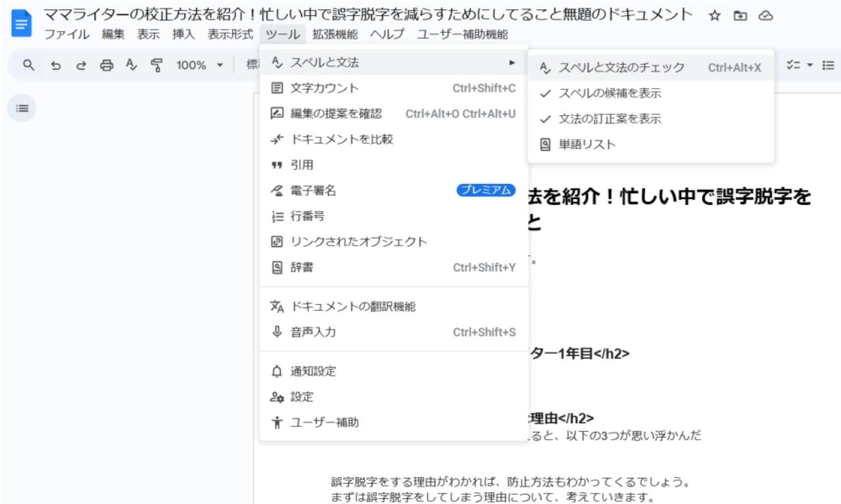
Task: Start 音声入力
Action: (394, 332)
